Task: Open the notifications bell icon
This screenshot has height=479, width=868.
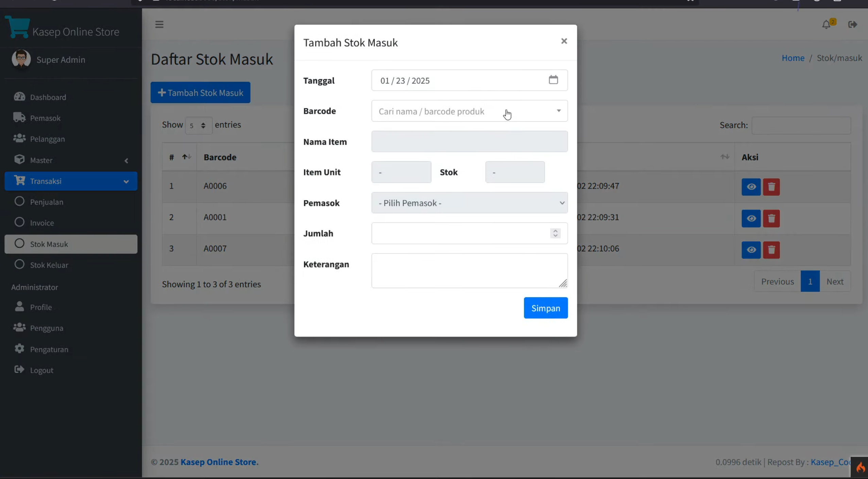Action: [826, 25]
